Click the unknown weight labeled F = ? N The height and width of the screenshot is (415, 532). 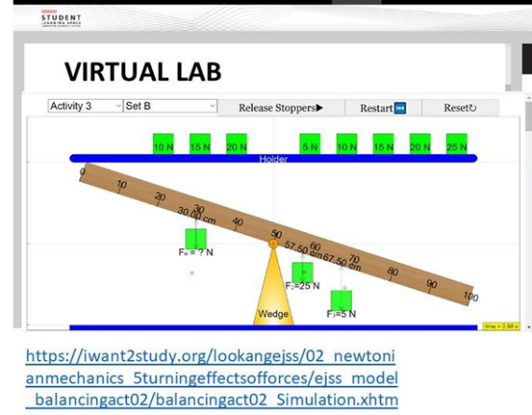coord(196,239)
